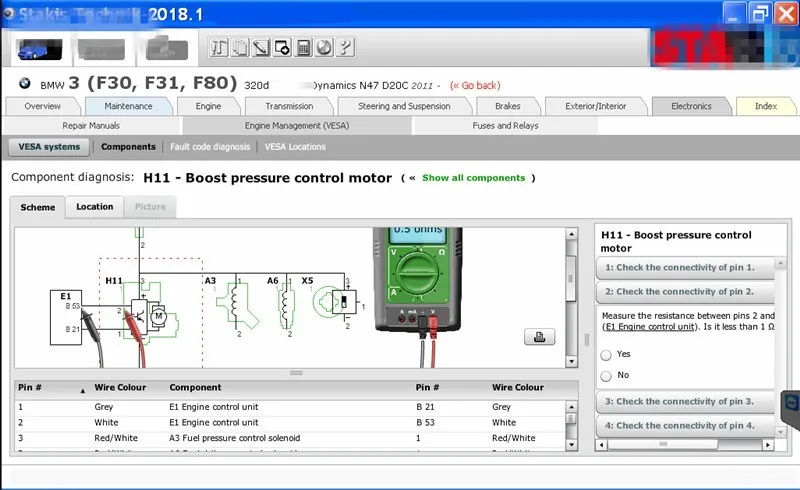Click the Component column header
The width and height of the screenshot is (800, 490).
[195, 388]
